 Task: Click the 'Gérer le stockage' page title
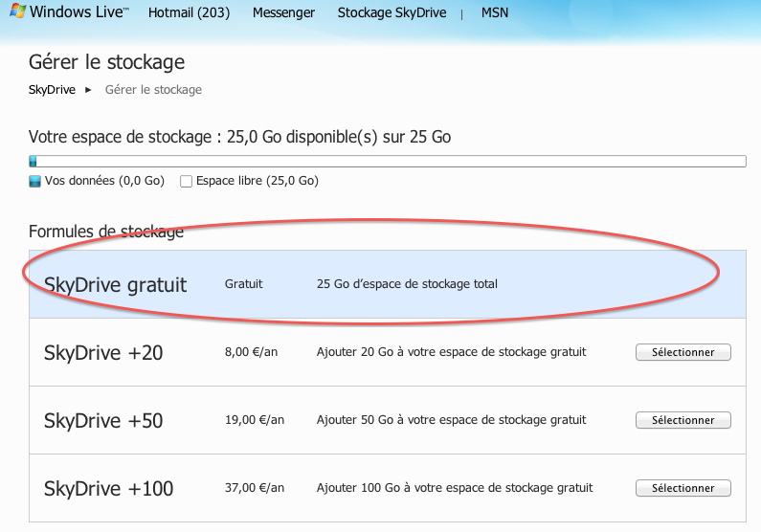[107, 62]
